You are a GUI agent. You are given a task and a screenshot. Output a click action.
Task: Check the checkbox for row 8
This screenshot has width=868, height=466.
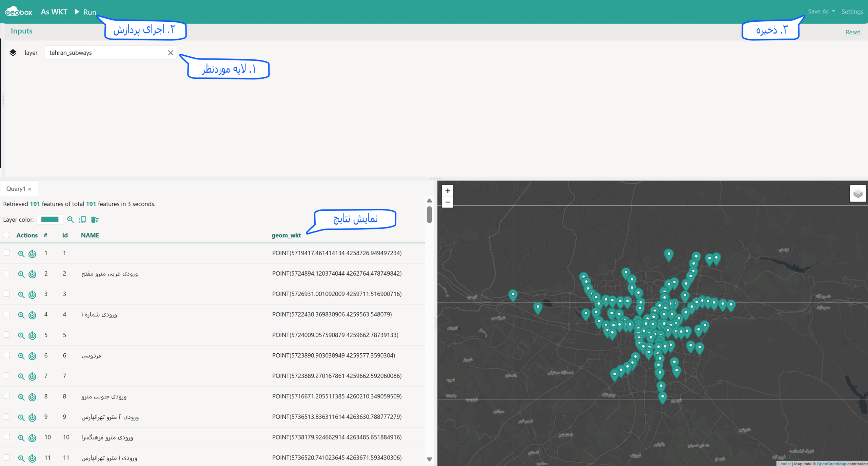point(7,396)
